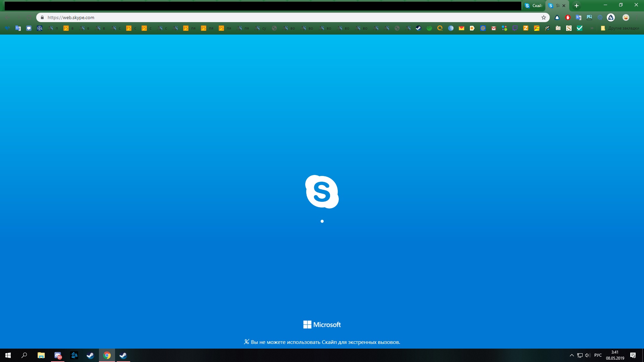The height and width of the screenshot is (362, 644).
Task: Open the Google Translate bookmark icon
Action: tap(18, 28)
